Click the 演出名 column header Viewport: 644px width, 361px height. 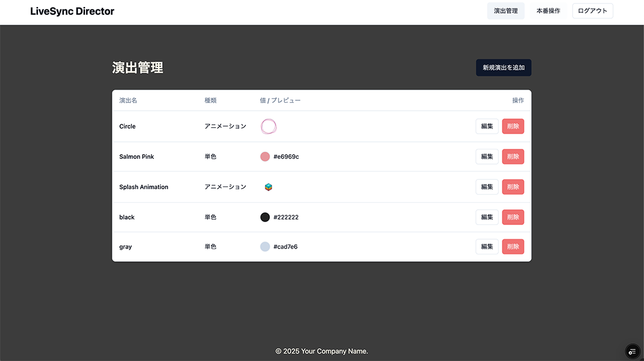click(x=128, y=100)
